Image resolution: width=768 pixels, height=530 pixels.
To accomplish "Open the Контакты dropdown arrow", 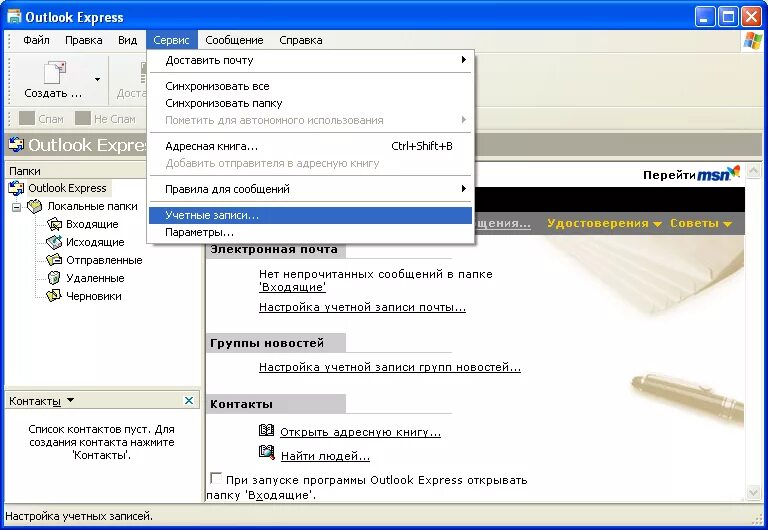I will 70,400.
